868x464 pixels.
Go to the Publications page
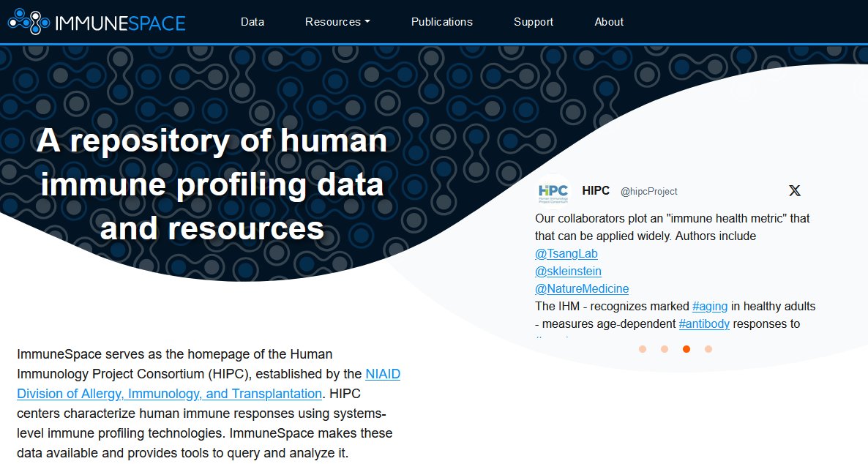(x=442, y=22)
